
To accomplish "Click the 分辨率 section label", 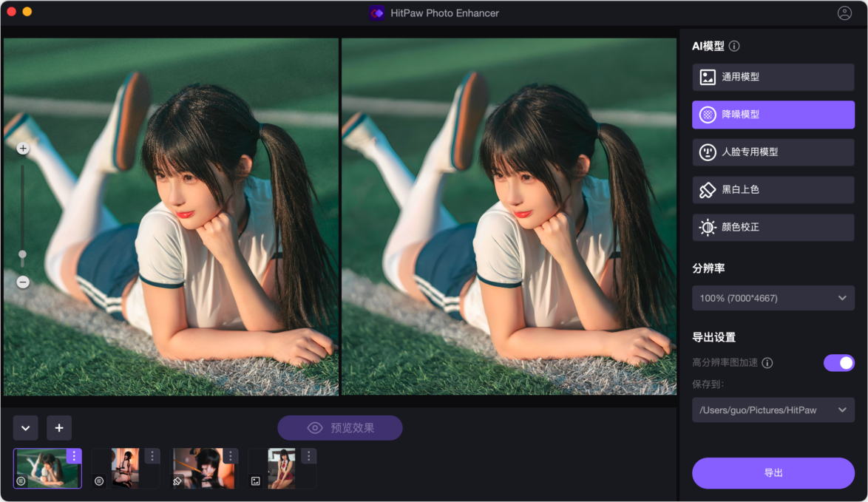I will tap(708, 268).
